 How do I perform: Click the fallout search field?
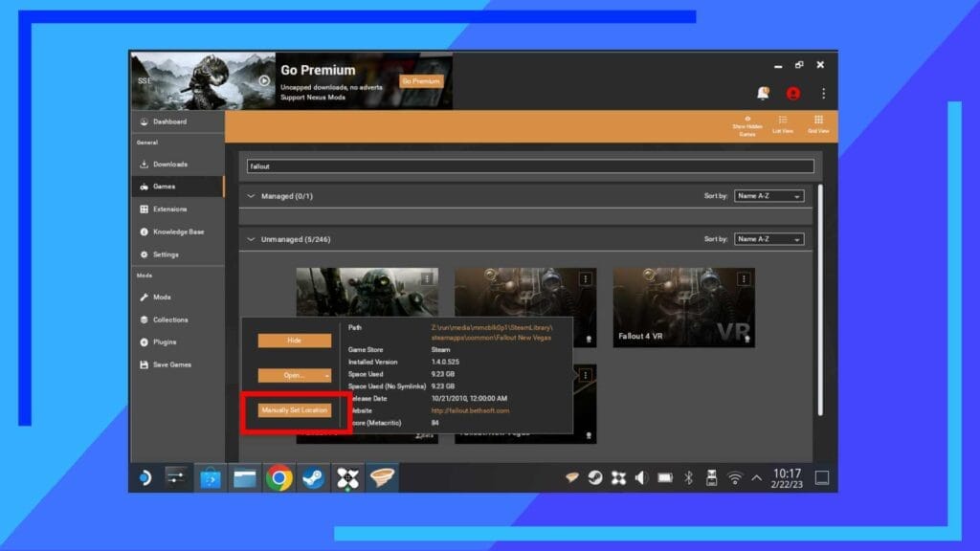[x=530, y=166]
